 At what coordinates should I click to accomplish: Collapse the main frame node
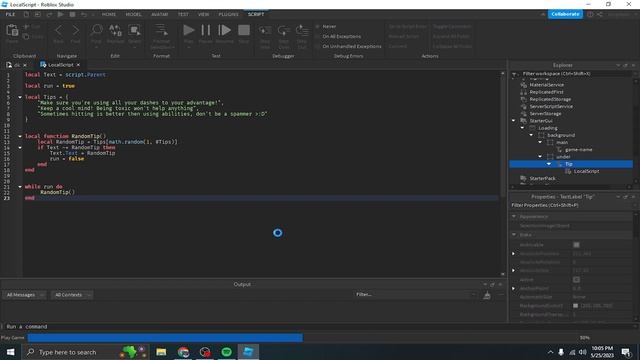click(x=540, y=142)
